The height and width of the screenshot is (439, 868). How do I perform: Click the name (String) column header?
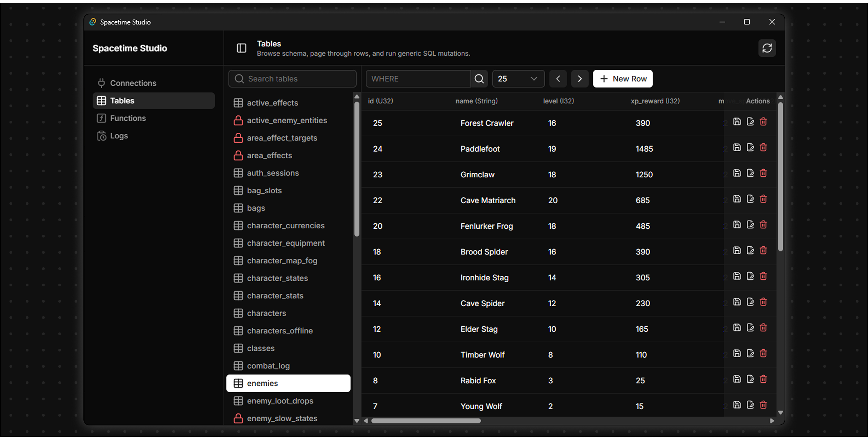(476, 101)
